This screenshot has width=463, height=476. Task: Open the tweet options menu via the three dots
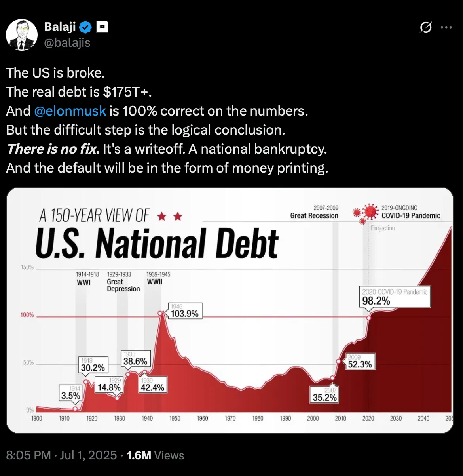tap(446, 27)
